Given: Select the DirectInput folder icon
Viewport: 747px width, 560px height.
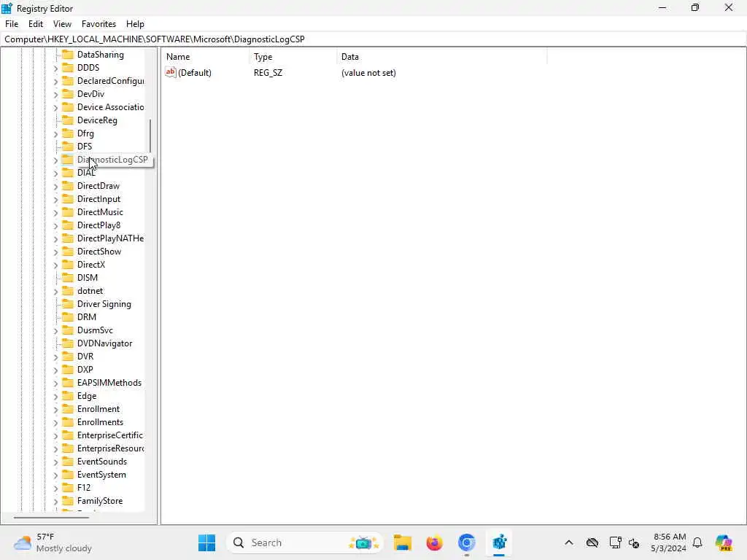Looking at the screenshot, I should [x=68, y=198].
